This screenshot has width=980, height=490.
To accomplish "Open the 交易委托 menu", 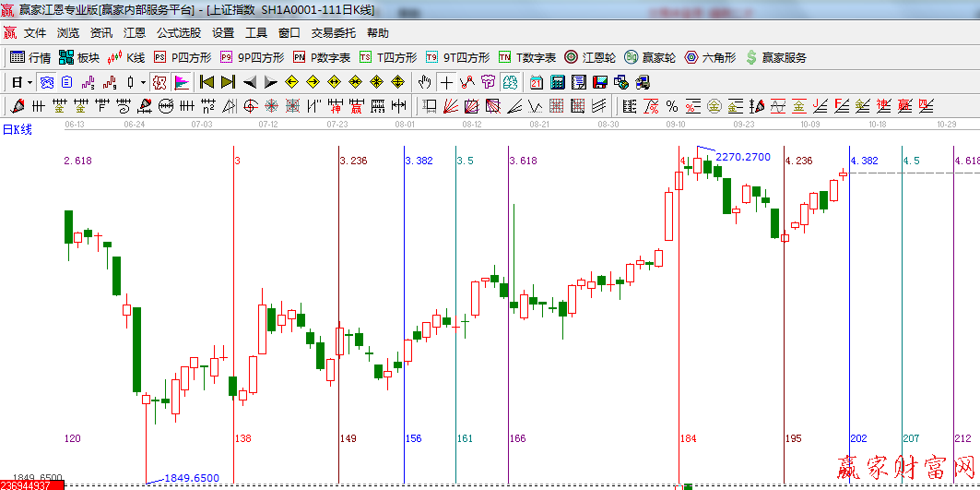I will [333, 32].
